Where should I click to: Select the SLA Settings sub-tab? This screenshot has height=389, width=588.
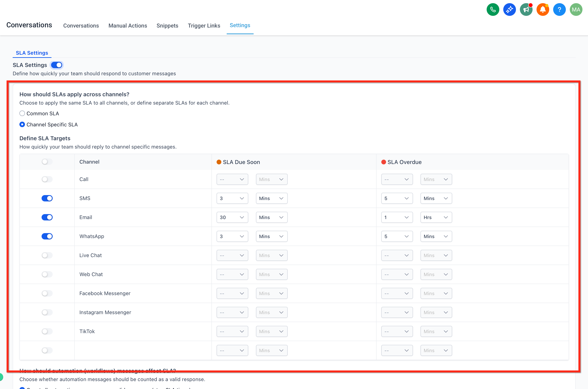tap(32, 53)
